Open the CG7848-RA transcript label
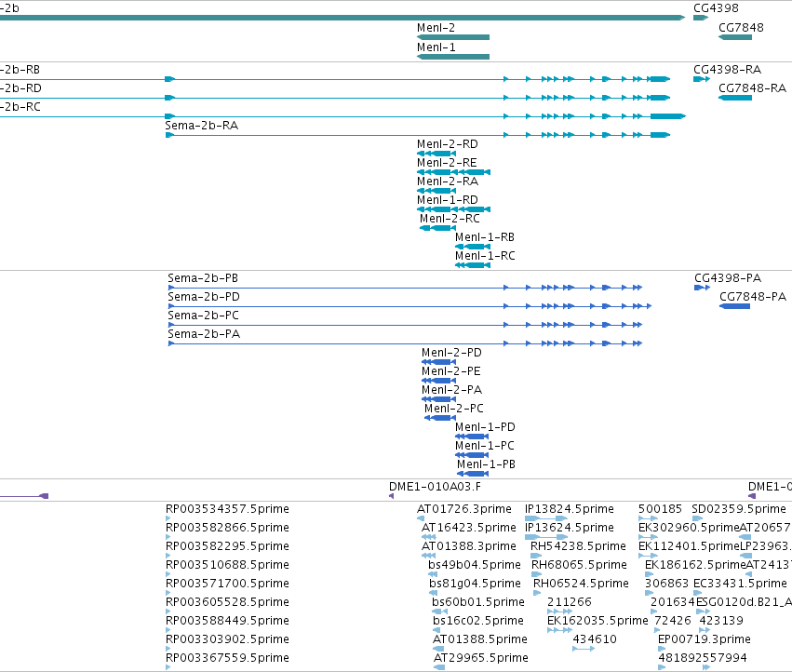Viewport: 792px width, 672px height. pyautogui.click(x=752, y=88)
